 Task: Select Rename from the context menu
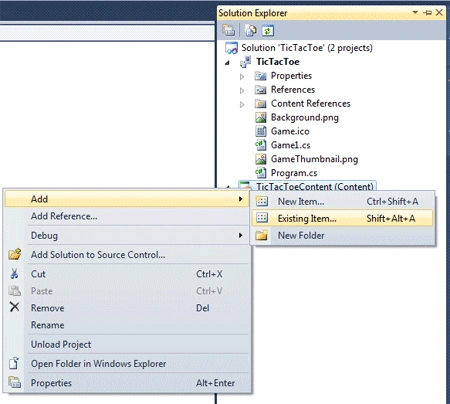[127, 325]
